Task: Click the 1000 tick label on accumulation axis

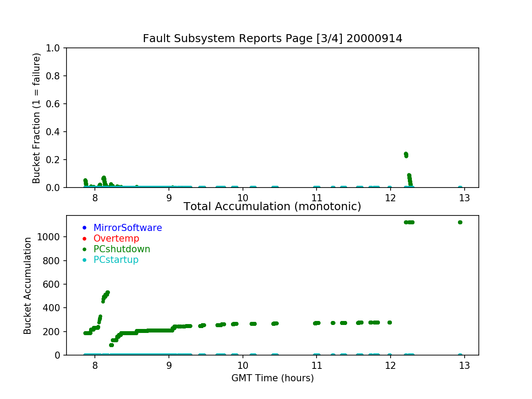Action: 51,237
